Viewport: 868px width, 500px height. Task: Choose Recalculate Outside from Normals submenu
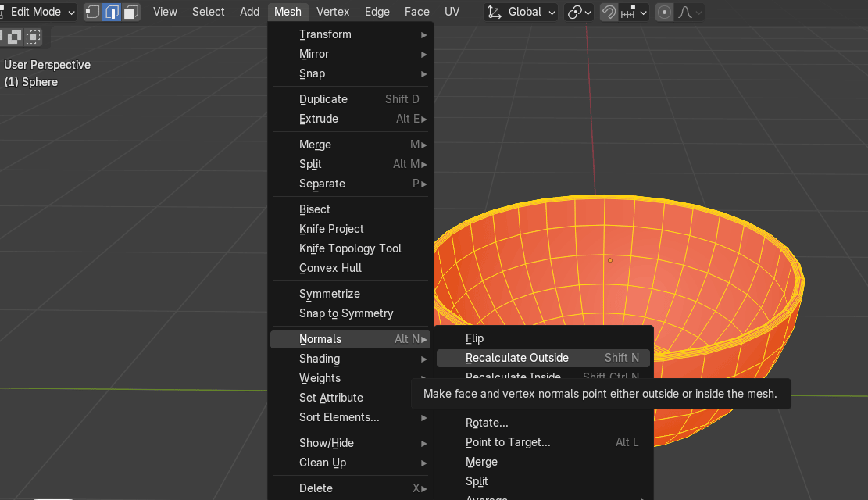[x=516, y=358]
